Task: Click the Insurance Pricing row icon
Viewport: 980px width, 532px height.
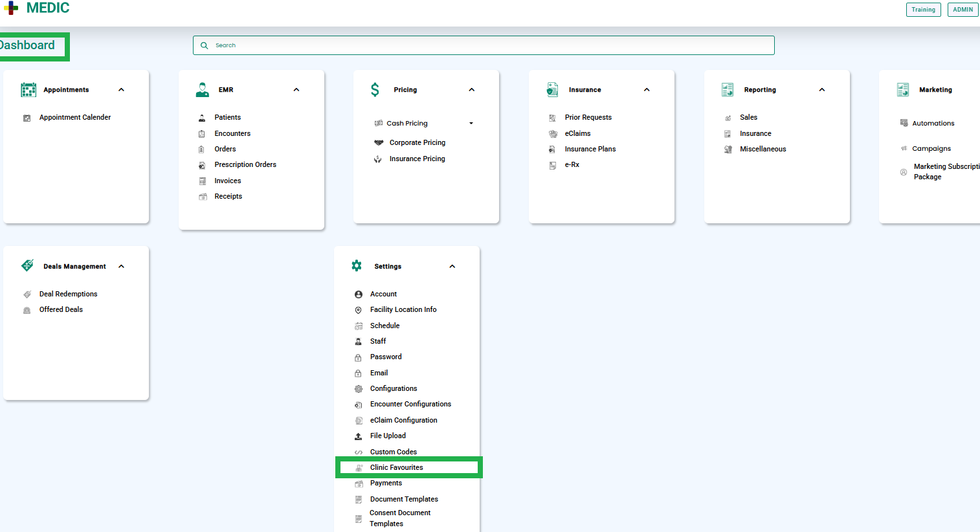Action: (x=378, y=159)
